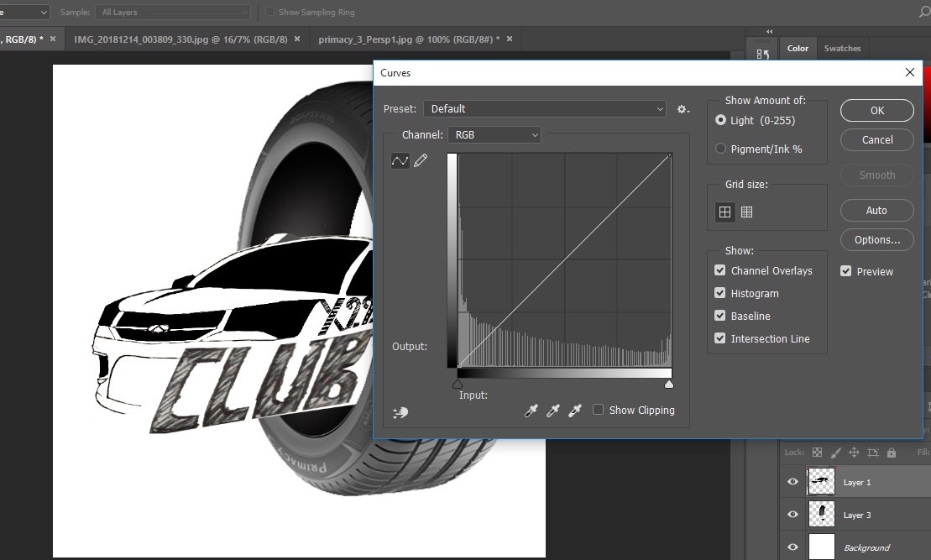The height and width of the screenshot is (560, 931).
Task: Toggle Background layer visibility eye
Action: point(792,547)
